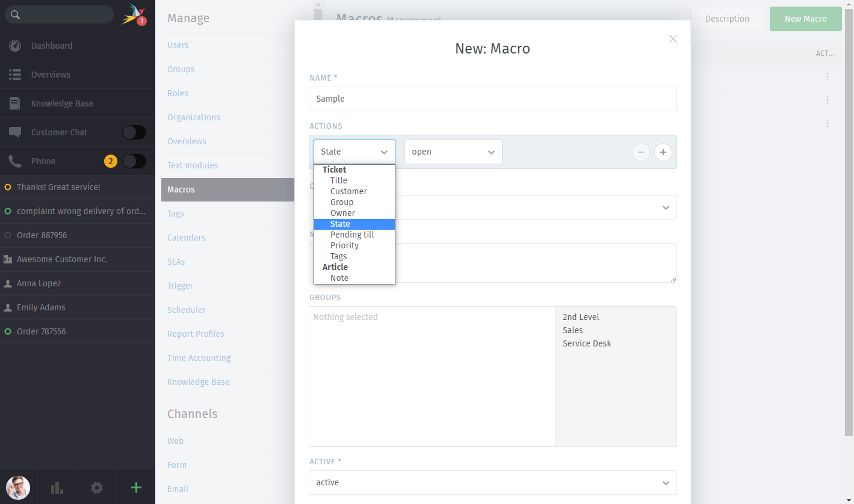This screenshot has height=504, width=854.
Task: Click the green plus create icon
Action: (x=136, y=488)
